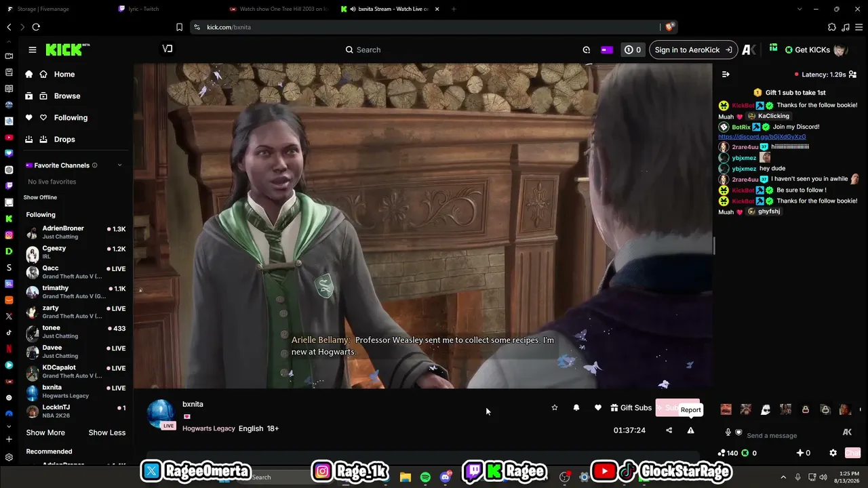The width and height of the screenshot is (868, 488).
Task: Bookmark this page in the address bar
Action: tap(179, 27)
